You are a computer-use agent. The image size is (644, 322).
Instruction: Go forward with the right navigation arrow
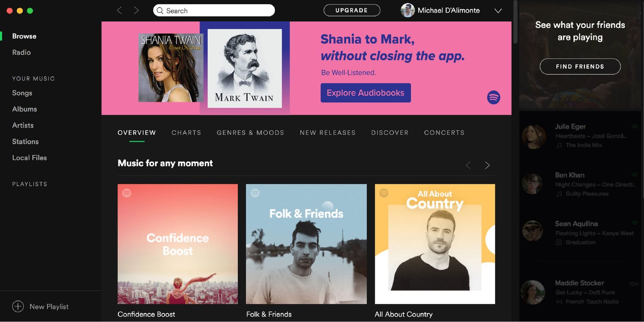(136, 10)
